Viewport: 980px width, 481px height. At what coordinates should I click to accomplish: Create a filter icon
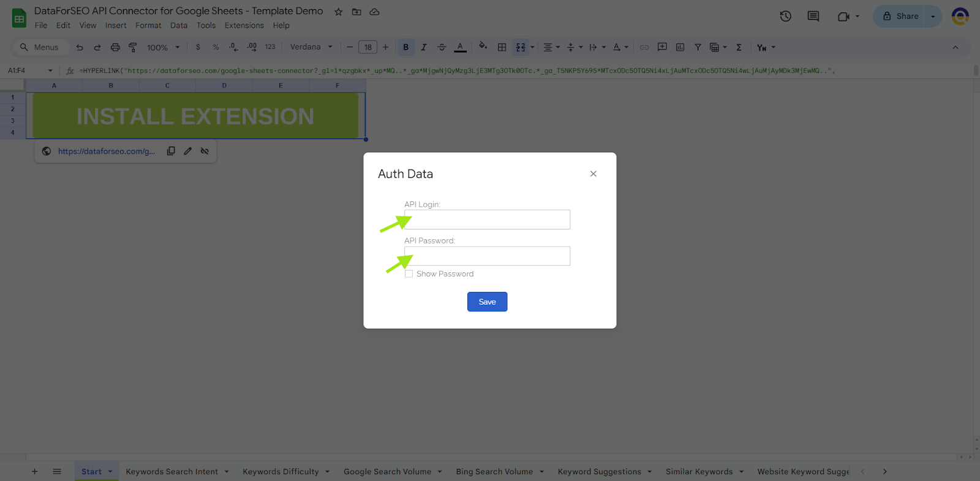(x=698, y=47)
